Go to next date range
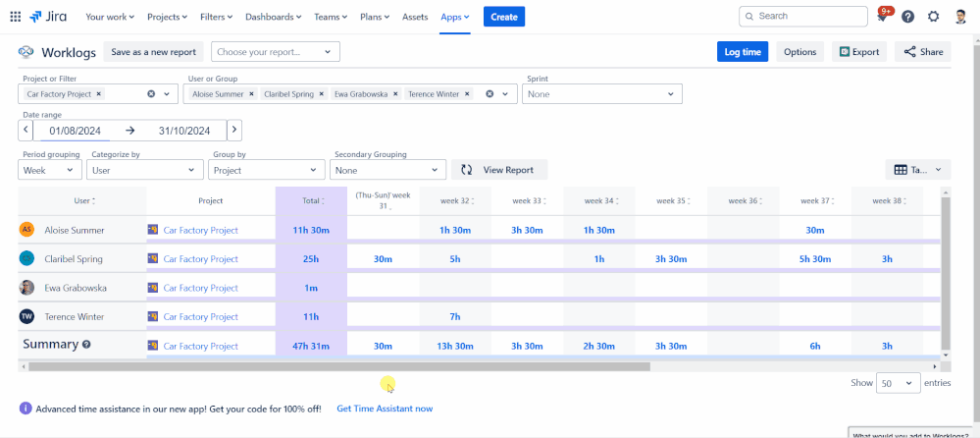This screenshot has height=438, width=980. pyautogui.click(x=234, y=131)
